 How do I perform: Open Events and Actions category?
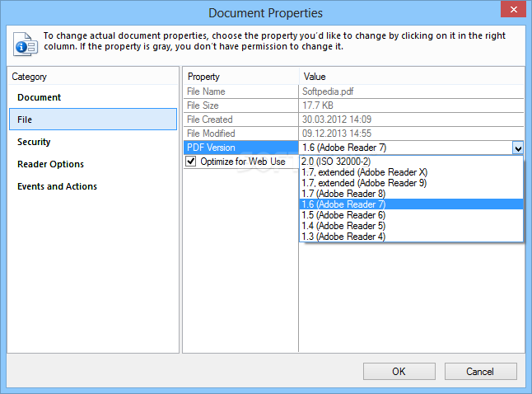tap(93, 186)
